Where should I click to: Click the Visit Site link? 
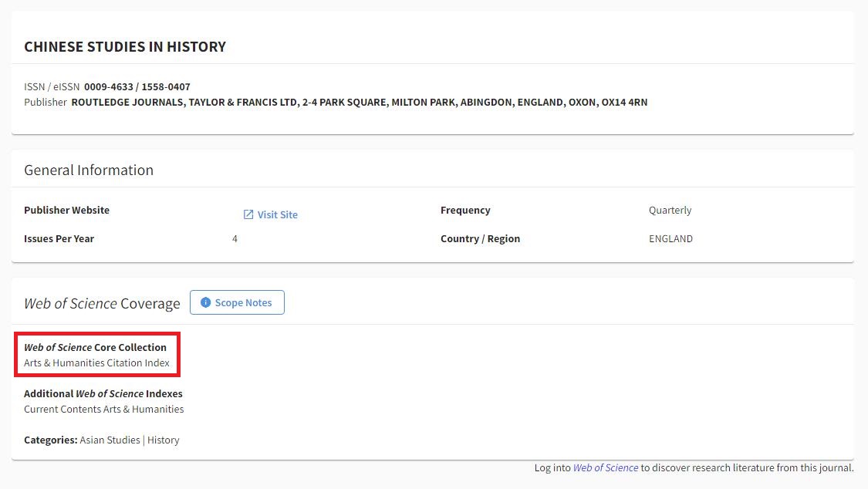(x=277, y=214)
